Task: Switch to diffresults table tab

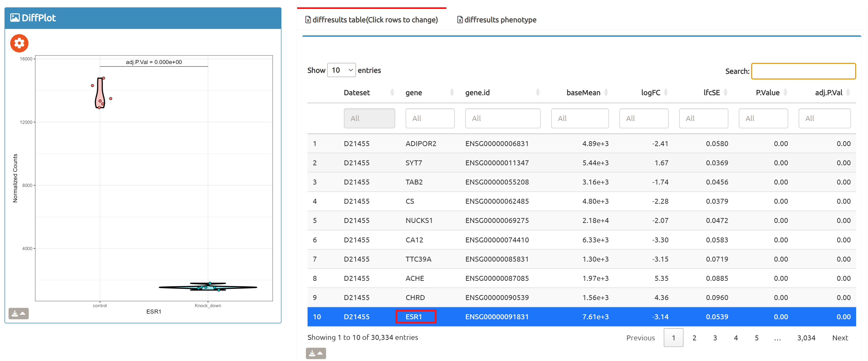Action: coord(372,19)
